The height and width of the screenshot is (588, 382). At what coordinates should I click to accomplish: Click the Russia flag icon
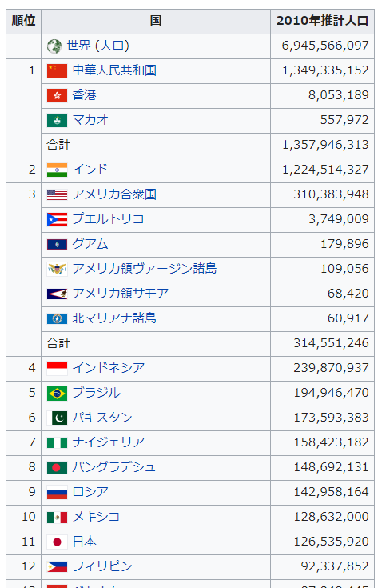57,492
